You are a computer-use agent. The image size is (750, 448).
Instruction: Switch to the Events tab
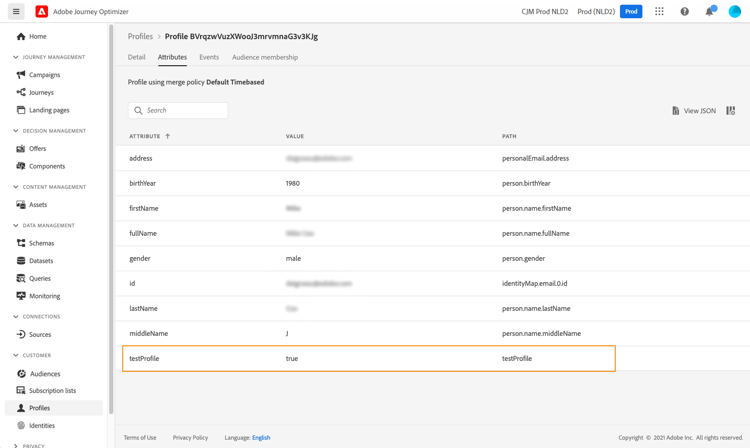pos(209,57)
